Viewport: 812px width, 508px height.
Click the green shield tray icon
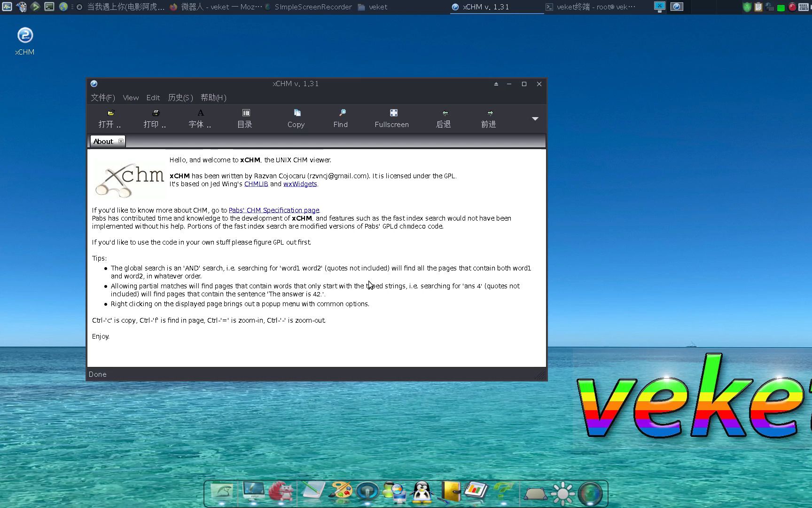pyautogui.click(x=747, y=7)
